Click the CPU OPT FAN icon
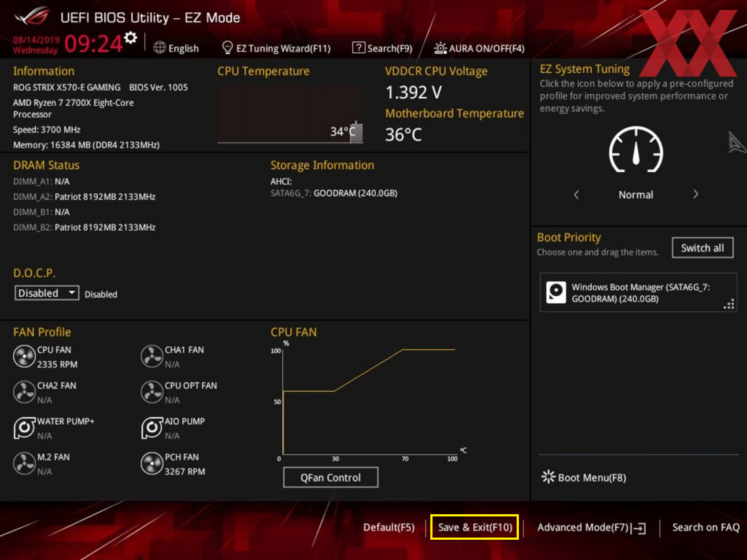The width and height of the screenshot is (747, 560). 152,392
